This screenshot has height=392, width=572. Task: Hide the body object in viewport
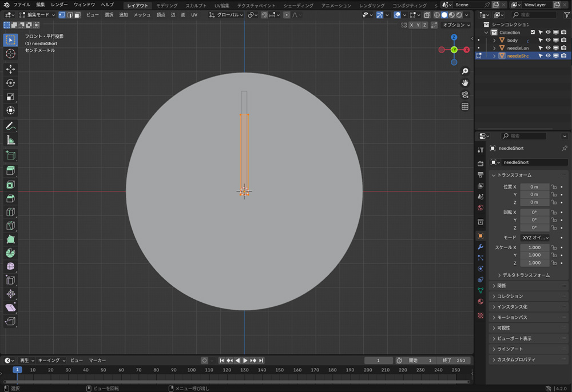(x=548, y=41)
